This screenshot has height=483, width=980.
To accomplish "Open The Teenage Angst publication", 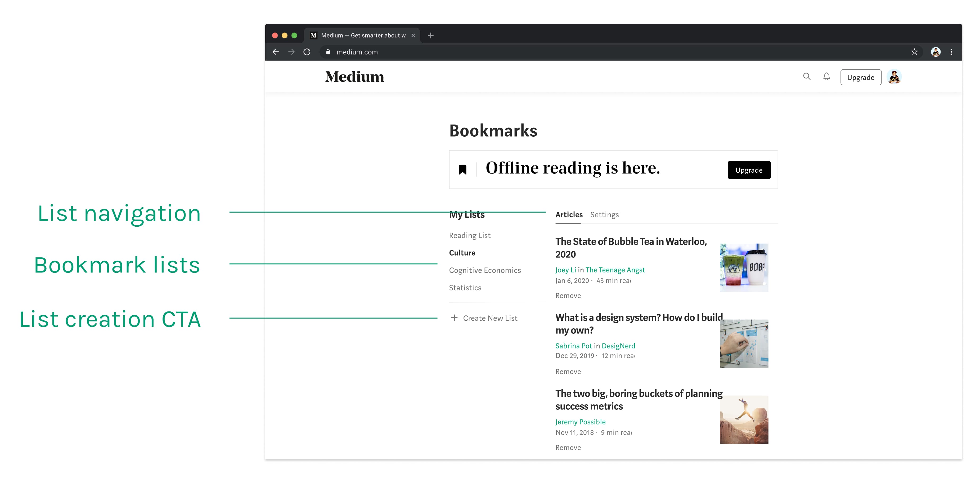I will (615, 270).
